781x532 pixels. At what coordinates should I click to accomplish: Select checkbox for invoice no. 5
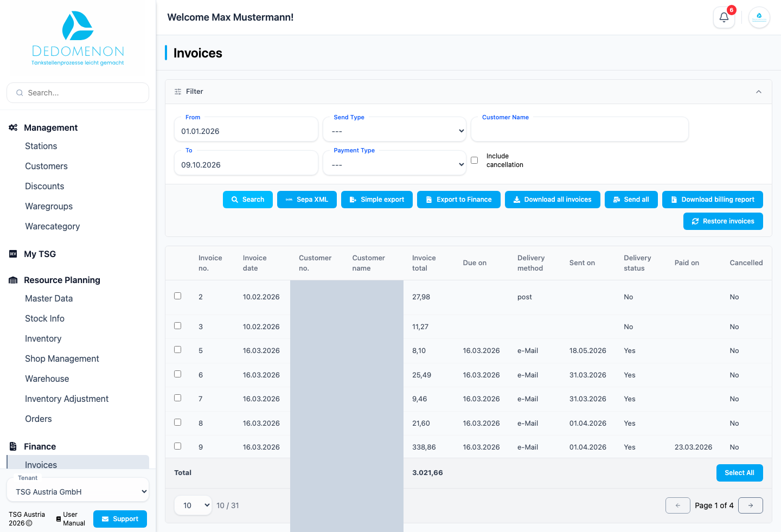click(177, 350)
